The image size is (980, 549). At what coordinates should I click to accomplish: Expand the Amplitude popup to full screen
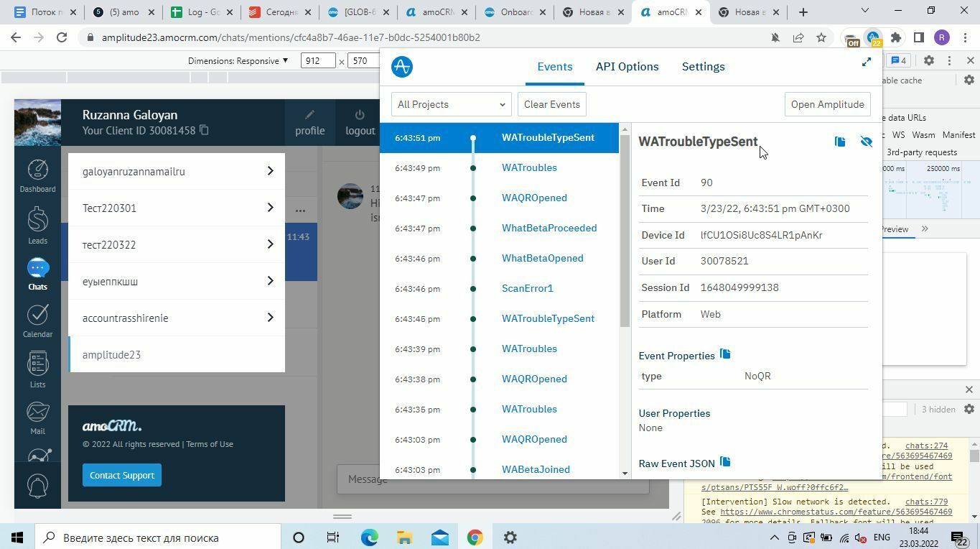(867, 63)
